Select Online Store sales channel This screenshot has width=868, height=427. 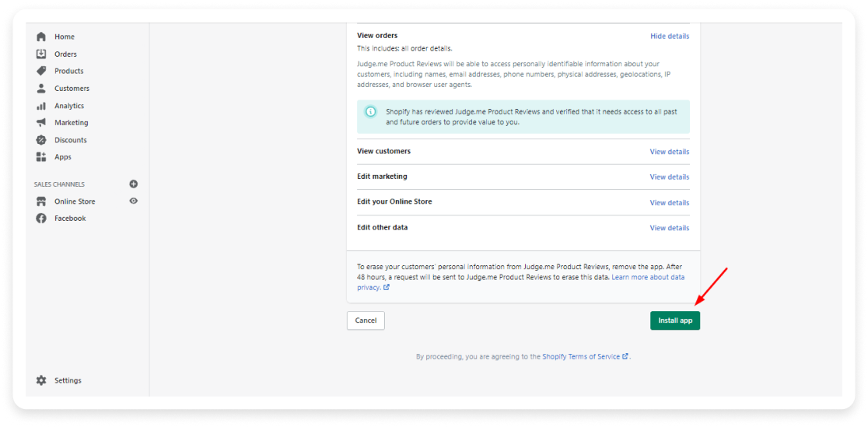[75, 201]
